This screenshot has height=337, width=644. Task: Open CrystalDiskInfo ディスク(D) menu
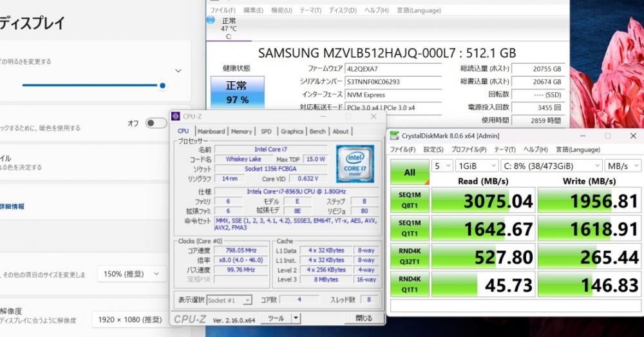click(343, 10)
